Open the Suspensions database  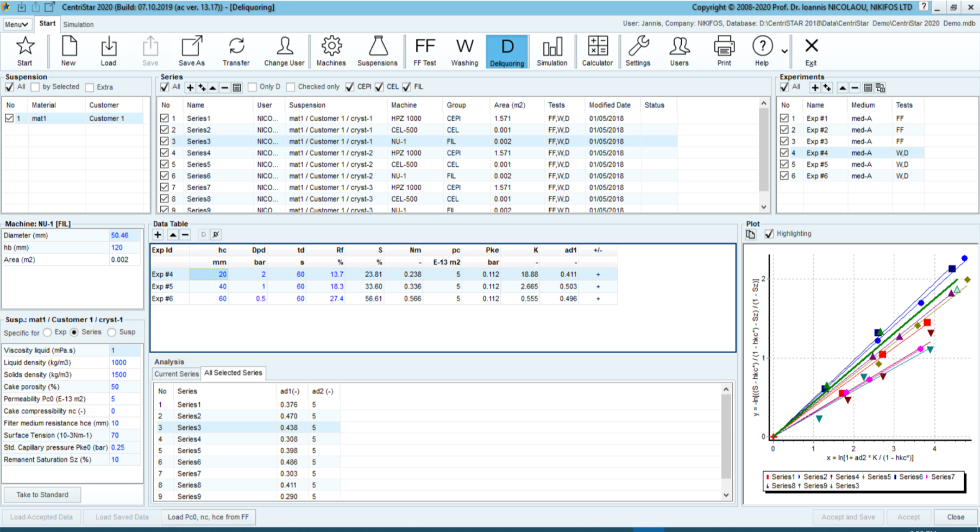(377, 52)
